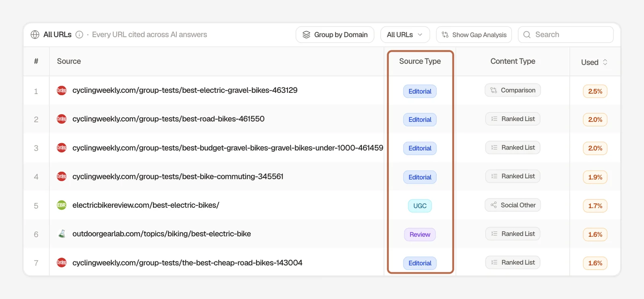Click Ranked List badge in row 4
The image size is (644, 299).
tap(513, 176)
